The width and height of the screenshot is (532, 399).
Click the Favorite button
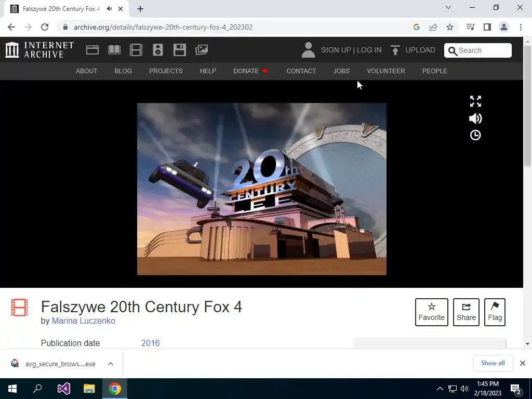click(x=432, y=312)
